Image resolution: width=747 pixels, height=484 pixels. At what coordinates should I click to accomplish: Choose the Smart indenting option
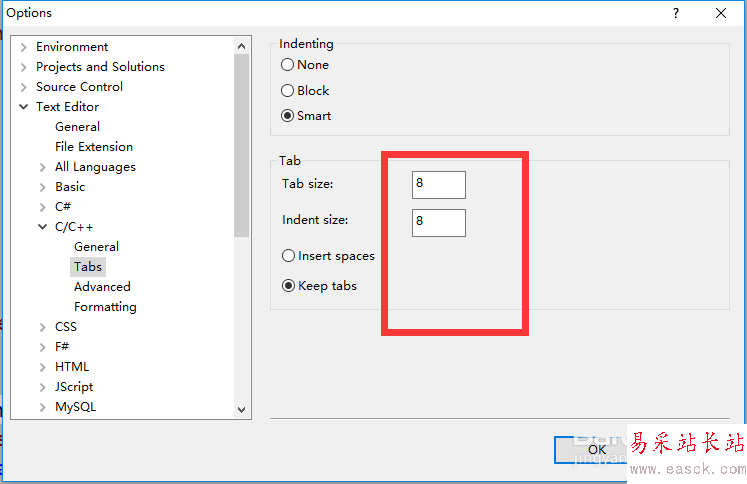coord(288,116)
